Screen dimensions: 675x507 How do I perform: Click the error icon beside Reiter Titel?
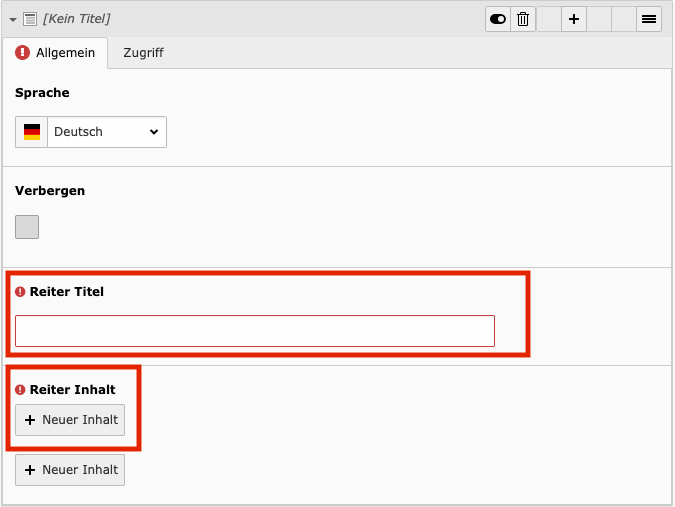[20, 292]
